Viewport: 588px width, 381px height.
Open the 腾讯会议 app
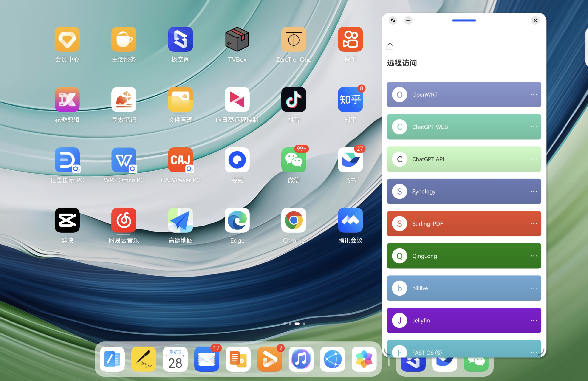[x=350, y=220]
